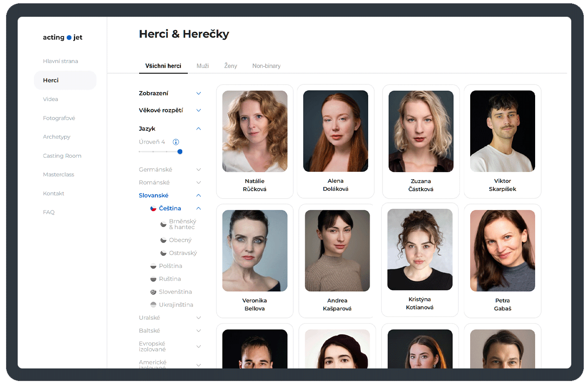
Task: Open FAQ in the sidebar
Action: [x=49, y=212]
